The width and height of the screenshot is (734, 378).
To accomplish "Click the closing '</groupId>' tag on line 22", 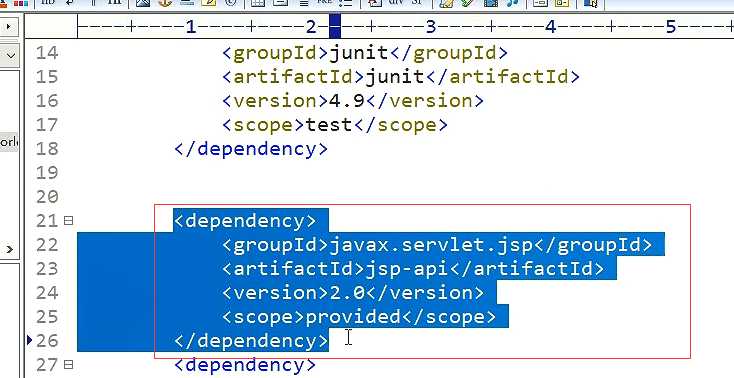I will tap(592, 245).
